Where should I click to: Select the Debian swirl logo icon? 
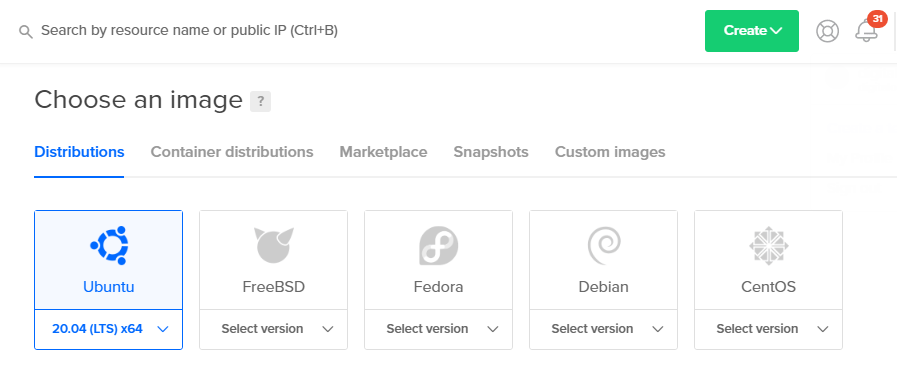coord(604,245)
